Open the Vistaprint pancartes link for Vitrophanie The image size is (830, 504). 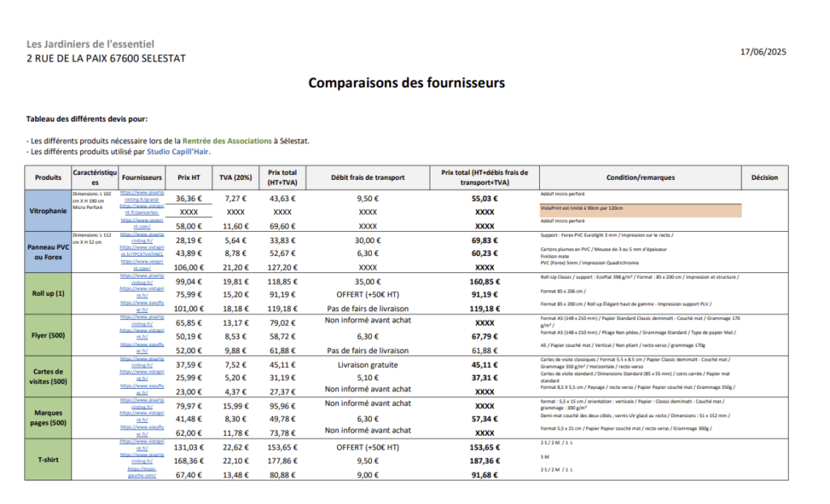pos(142,209)
